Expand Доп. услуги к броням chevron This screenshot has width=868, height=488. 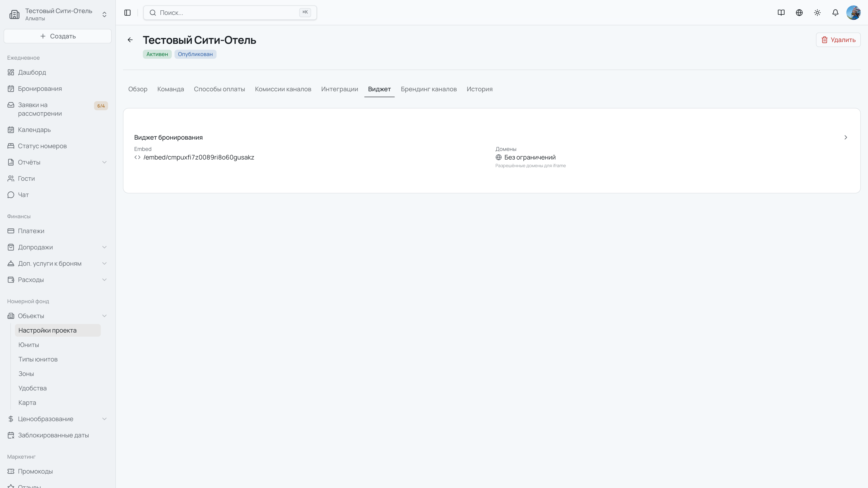coord(104,263)
